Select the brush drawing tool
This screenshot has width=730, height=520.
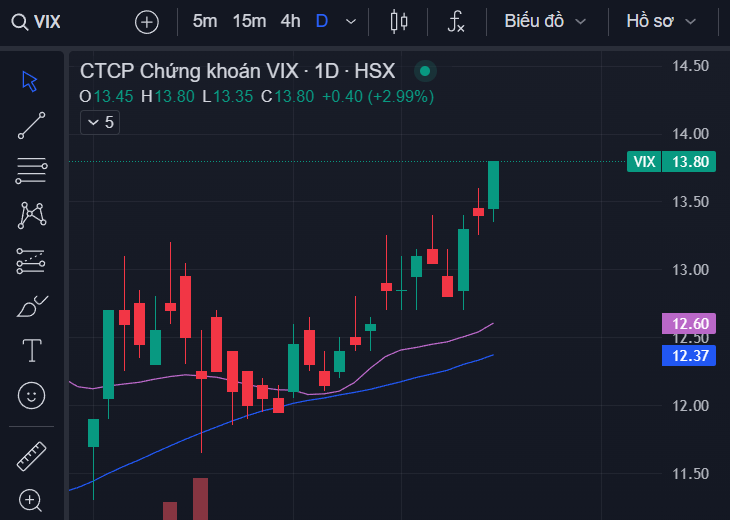click(x=31, y=306)
